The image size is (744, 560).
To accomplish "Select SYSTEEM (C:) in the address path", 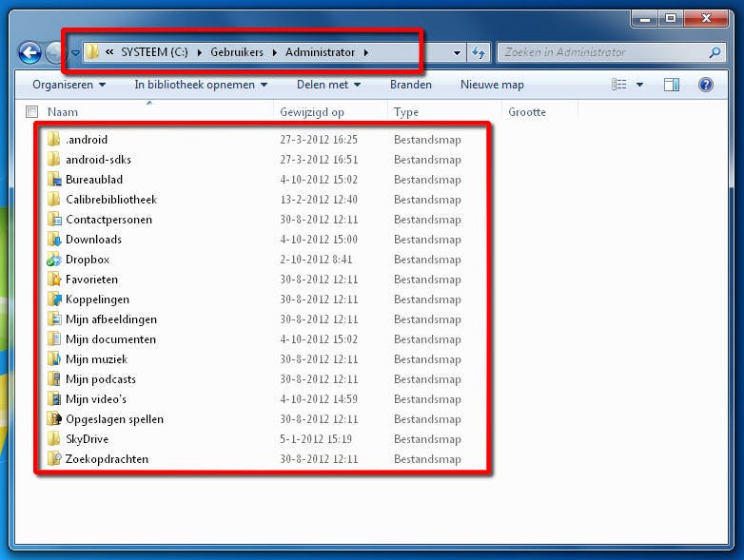I will [154, 52].
